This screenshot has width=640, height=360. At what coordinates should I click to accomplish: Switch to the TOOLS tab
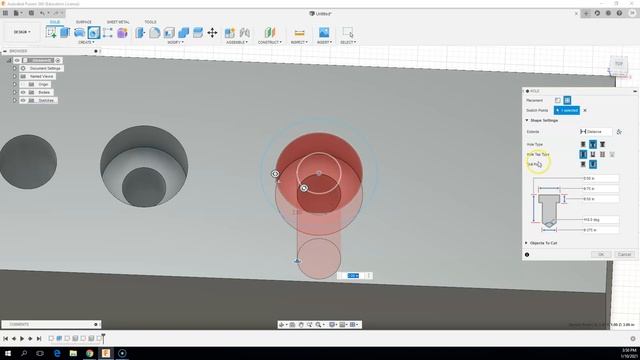[x=150, y=22]
